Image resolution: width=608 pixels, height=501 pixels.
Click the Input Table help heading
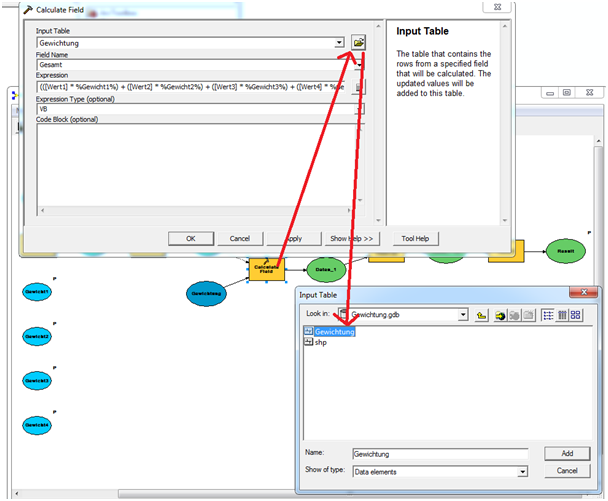pos(422,31)
